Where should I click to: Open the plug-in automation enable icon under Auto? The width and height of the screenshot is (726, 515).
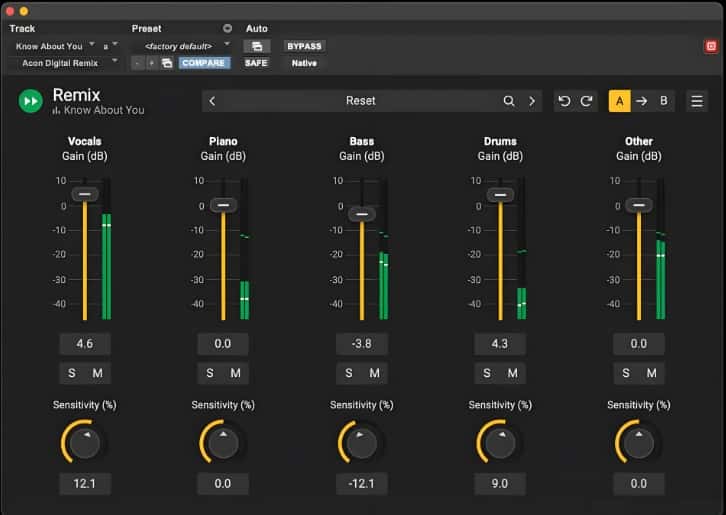pyautogui.click(x=257, y=46)
